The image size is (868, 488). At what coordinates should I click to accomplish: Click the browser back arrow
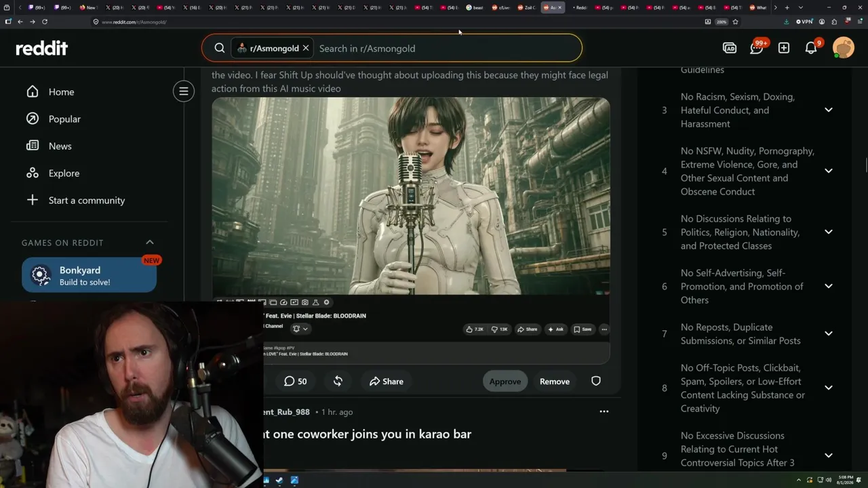(20, 22)
